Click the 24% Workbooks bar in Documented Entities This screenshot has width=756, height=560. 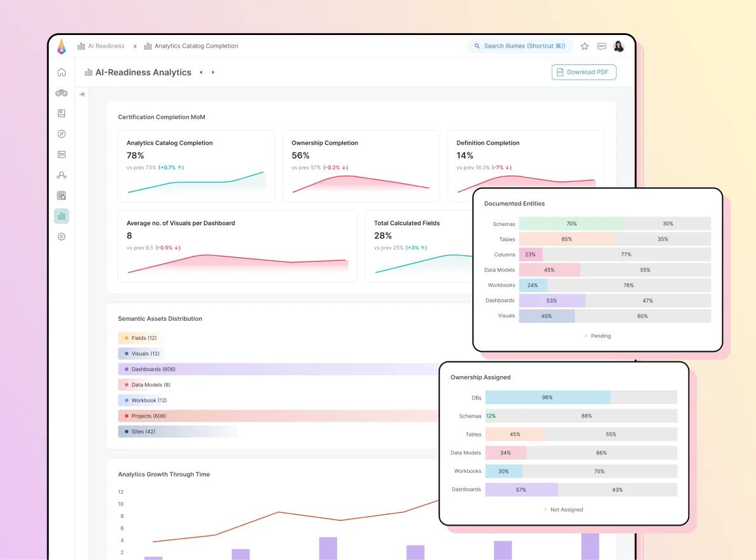click(533, 286)
